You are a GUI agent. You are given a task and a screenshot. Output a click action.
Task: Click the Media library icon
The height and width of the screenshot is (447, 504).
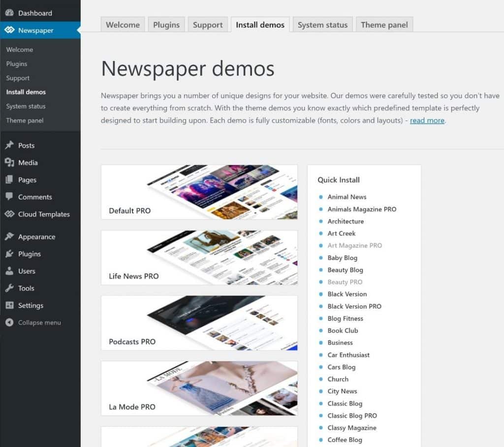[x=9, y=162]
